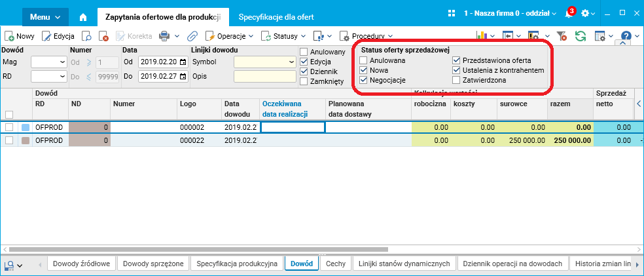Uncheck Przedstawiona oferta checkbox
The image size is (644, 276).
click(x=456, y=60)
